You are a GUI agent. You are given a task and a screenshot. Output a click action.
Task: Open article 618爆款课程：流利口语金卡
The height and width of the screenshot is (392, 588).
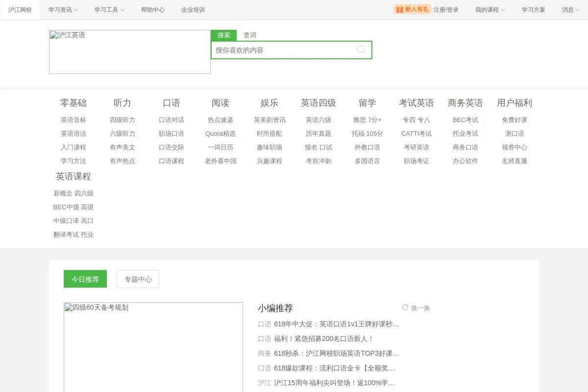[x=335, y=368]
